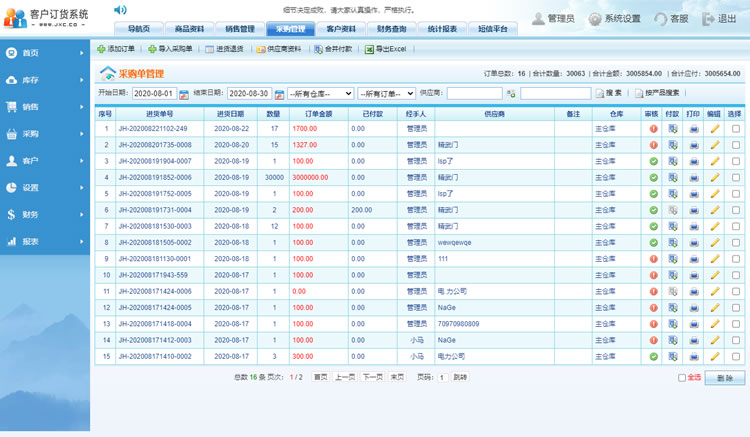Switch to the 财务查询 tab
The width and height of the screenshot is (750, 437).
point(392,29)
